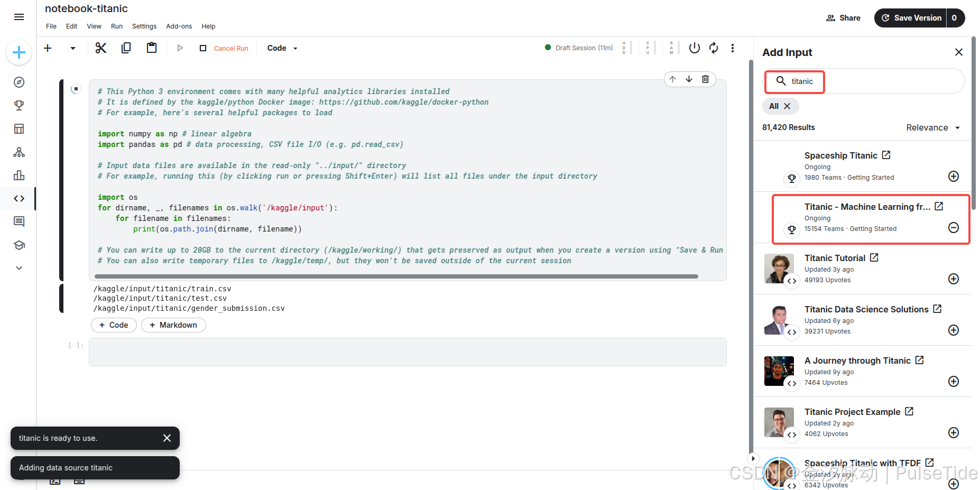The image size is (980, 490).
Task: Open the add cell type dropdown arrow
Action: click(x=73, y=48)
